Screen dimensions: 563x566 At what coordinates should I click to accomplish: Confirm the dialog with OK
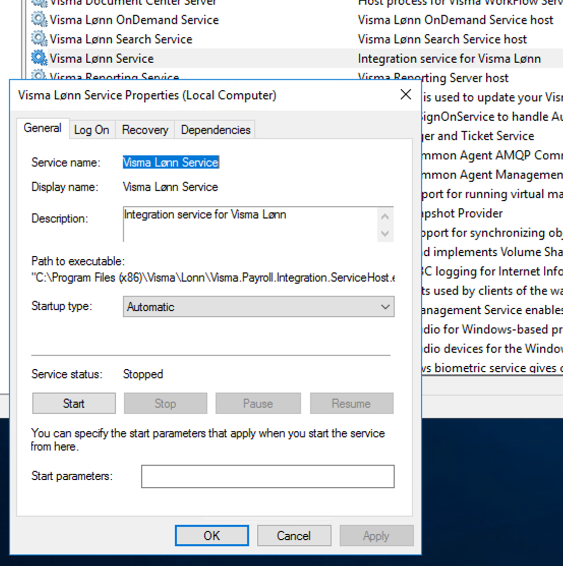coord(212,536)
